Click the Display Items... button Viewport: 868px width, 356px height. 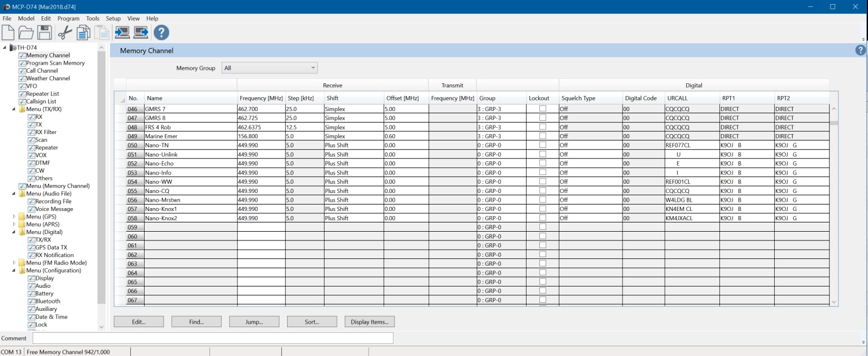coord(370,322)
